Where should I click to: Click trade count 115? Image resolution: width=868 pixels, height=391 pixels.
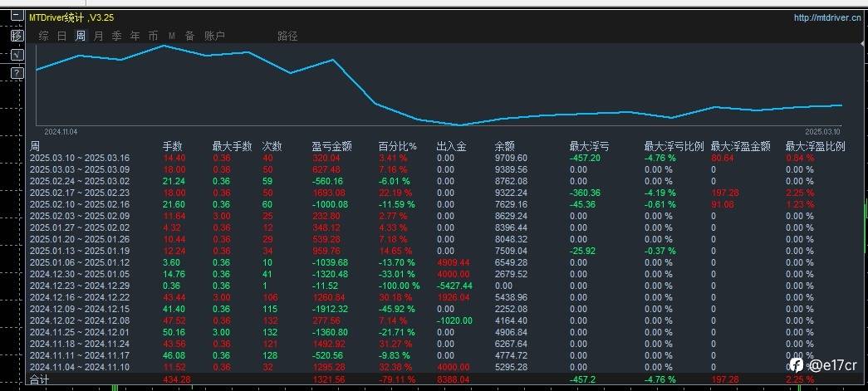point(270,309)
